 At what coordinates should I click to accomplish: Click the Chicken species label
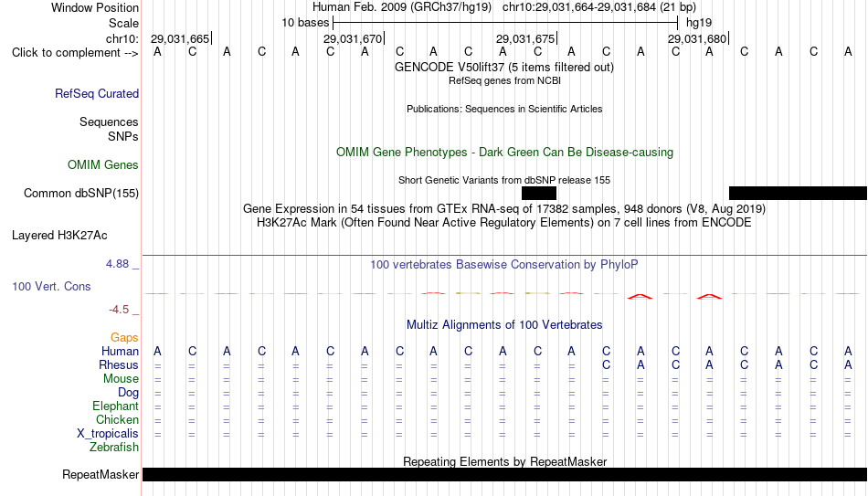[x=117, y=420]
